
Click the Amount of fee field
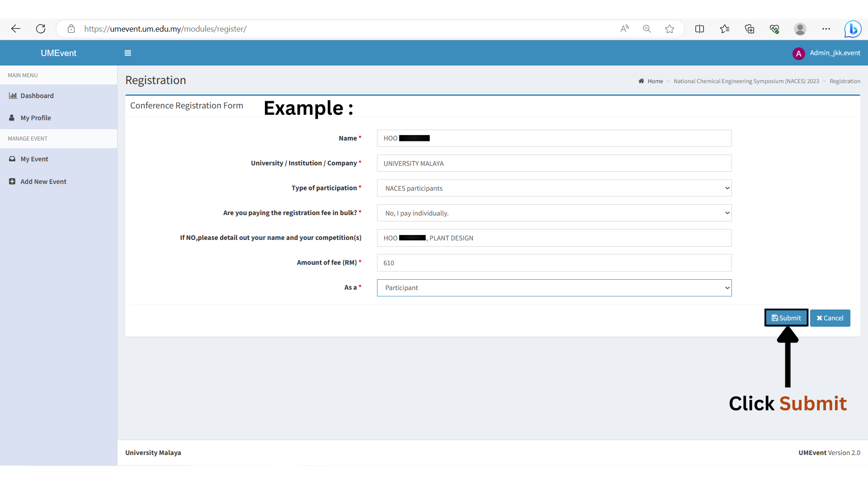point(554,263)
